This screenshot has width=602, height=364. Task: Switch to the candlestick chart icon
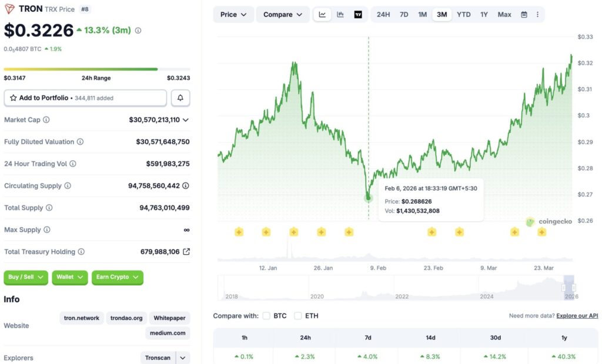pos(340,14)
